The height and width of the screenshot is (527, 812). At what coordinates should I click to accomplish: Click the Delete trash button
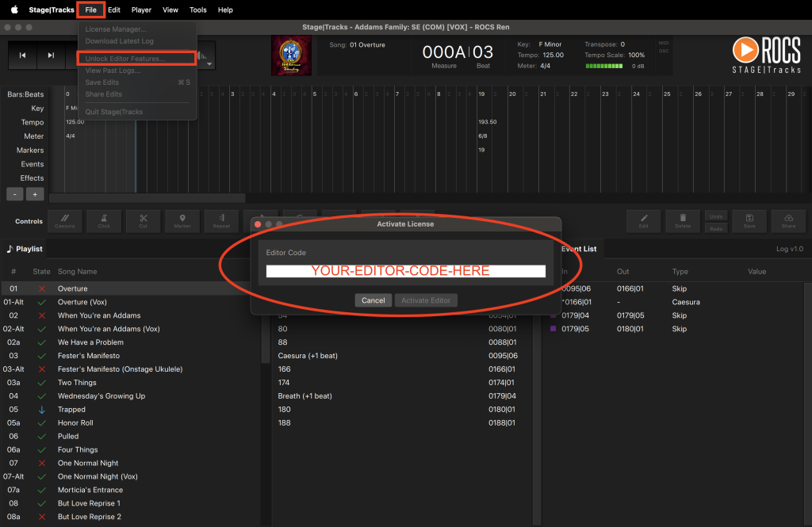(683, 221)
